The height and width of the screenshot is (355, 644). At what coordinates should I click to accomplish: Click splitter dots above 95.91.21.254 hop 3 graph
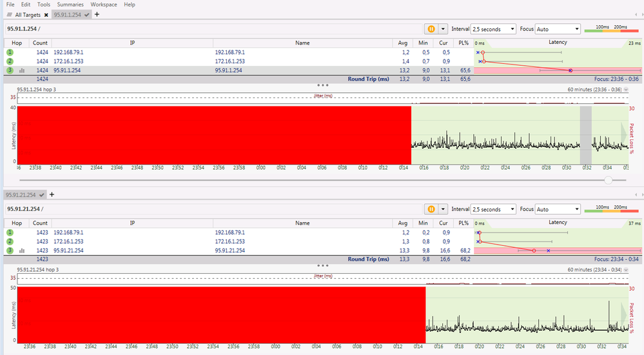pyautogui.click(x=323, y=265)
